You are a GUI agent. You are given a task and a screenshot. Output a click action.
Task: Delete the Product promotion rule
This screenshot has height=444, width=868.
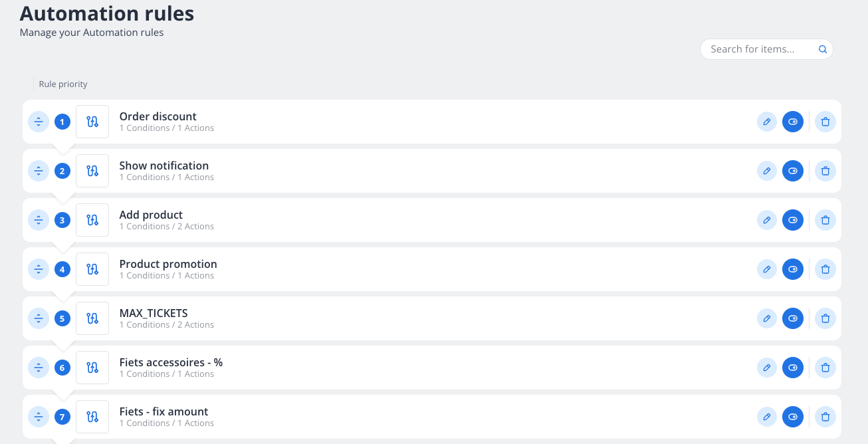(825, 269)
